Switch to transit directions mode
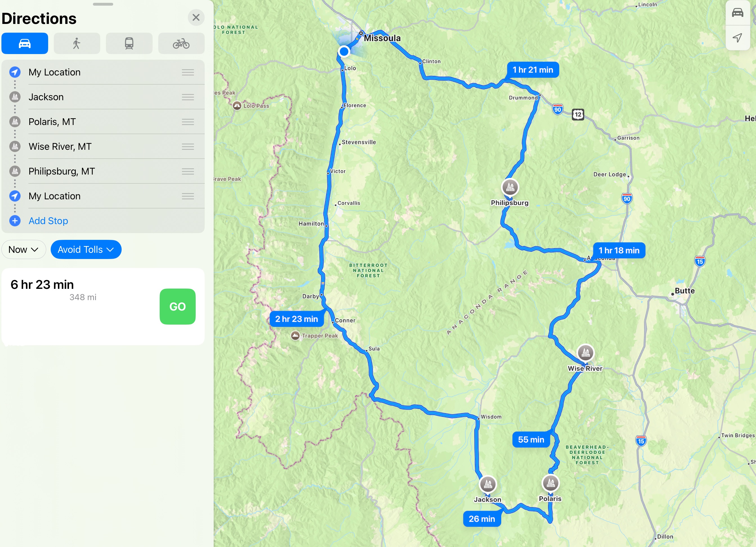The width and height of the screenshot is (756, 547). [x=129, y=43]
